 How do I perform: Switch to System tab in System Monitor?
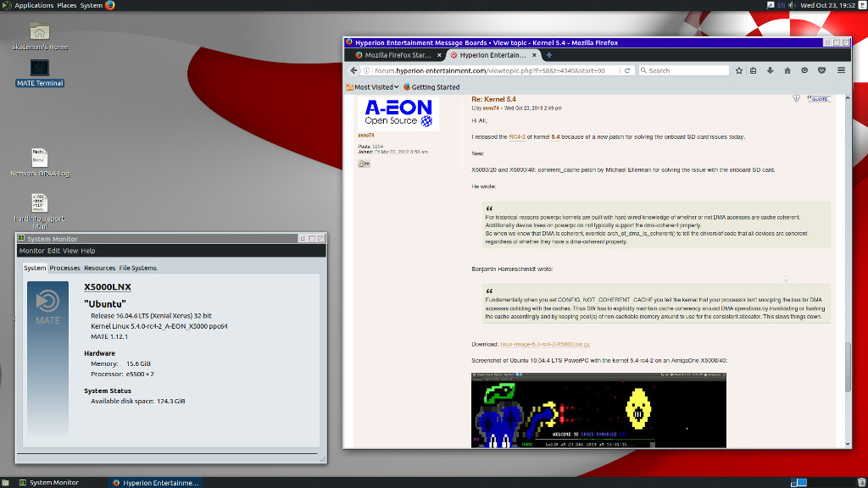pos(34,268)
